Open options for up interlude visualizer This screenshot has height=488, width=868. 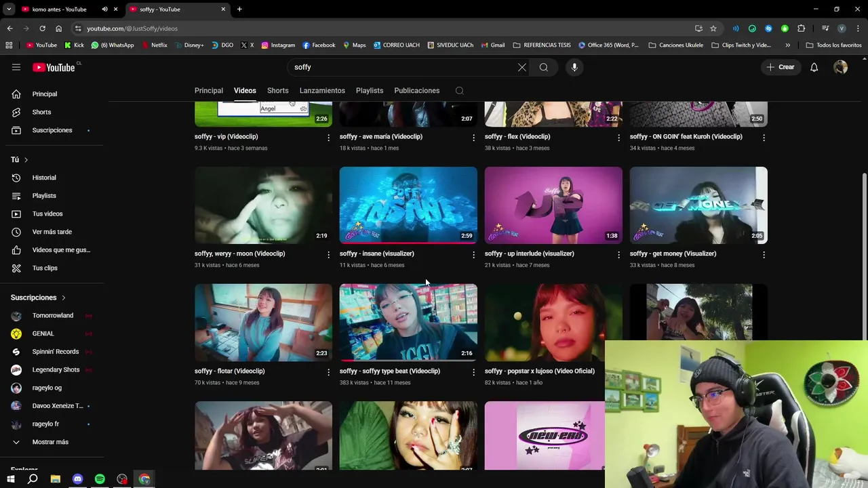point(618,255)
